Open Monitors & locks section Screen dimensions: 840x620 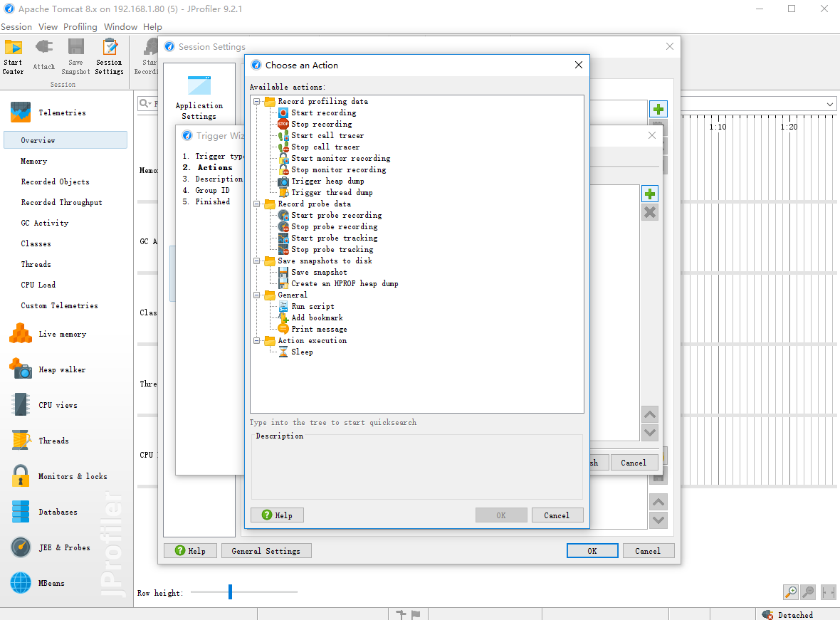(x=59, y=476)
